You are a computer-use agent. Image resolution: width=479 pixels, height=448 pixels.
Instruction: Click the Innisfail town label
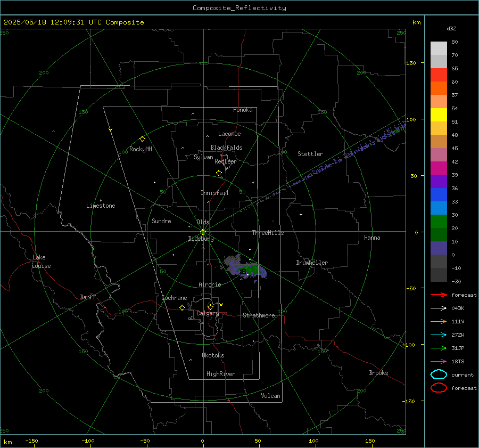click(214, 193)
